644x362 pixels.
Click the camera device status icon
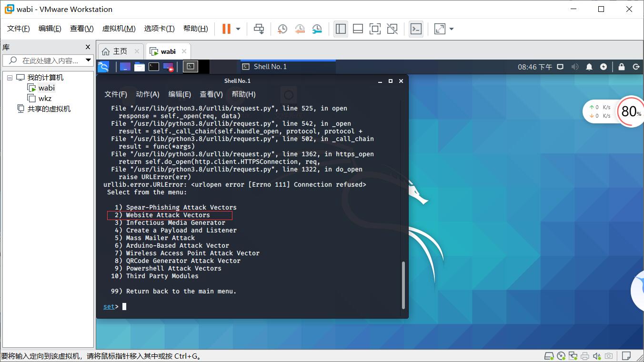(x=608, y=356)
